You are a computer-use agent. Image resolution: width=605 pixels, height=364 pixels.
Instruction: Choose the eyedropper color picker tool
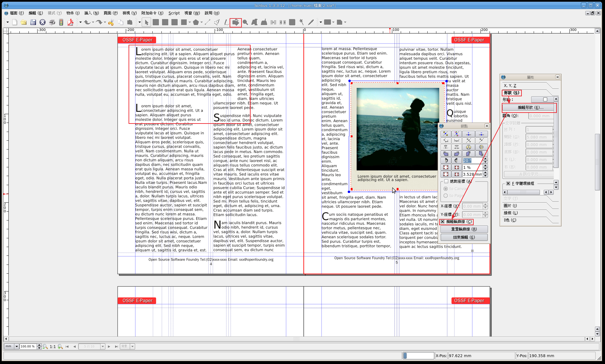coord(311,22)
